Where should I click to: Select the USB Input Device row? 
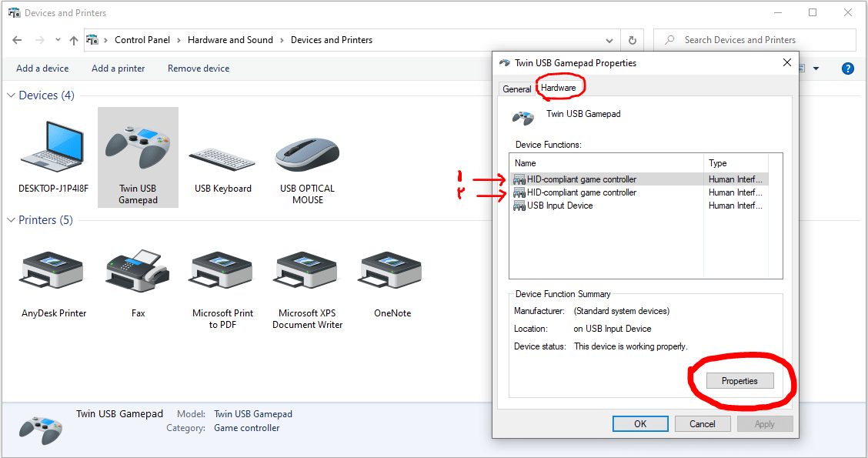pos(639,206)
